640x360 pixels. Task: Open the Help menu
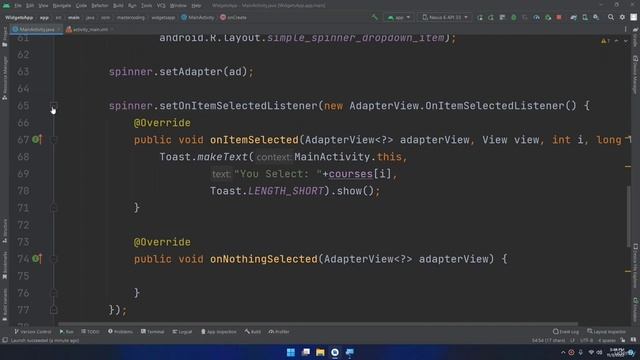[x=196, y=6]
